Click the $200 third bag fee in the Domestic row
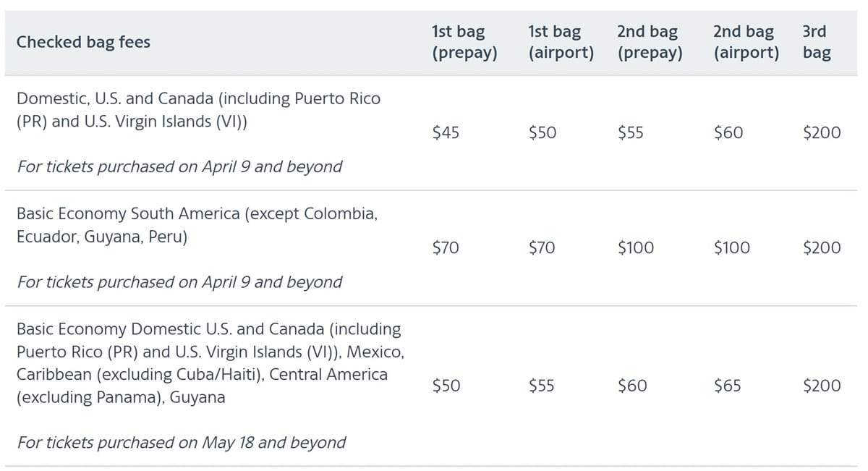The image size is (868, 471). tap(822, 133)
